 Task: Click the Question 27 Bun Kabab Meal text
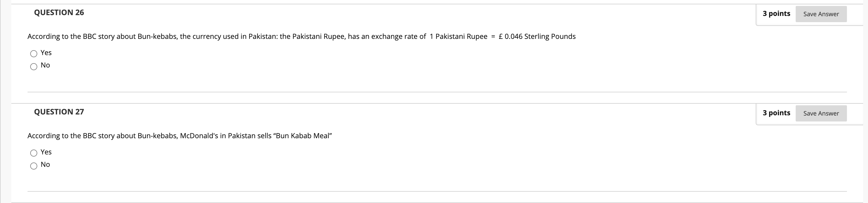[179, 136]
